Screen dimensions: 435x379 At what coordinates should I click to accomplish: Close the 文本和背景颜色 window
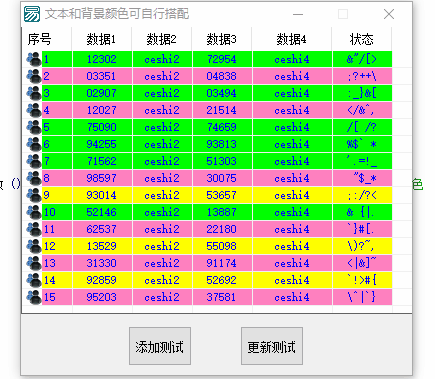(x=389, y=14)
